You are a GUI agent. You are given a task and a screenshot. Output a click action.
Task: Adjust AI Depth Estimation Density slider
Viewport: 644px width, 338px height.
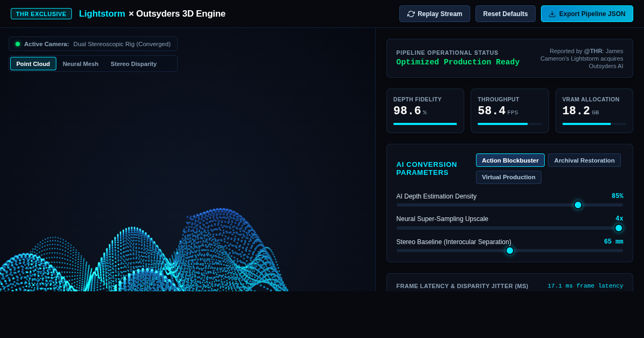point(510,205)
